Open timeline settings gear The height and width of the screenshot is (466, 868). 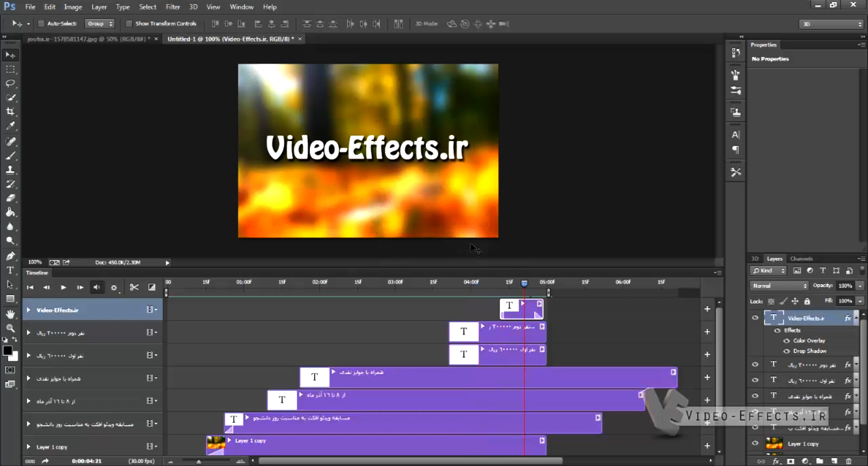click(114, 288)
